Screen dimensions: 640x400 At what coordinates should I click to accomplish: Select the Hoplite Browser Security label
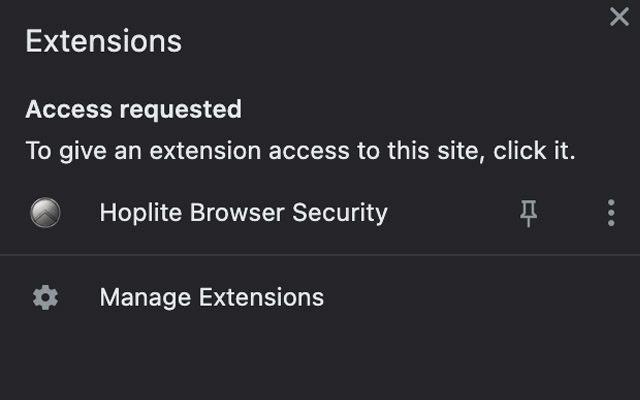[243, 212]
